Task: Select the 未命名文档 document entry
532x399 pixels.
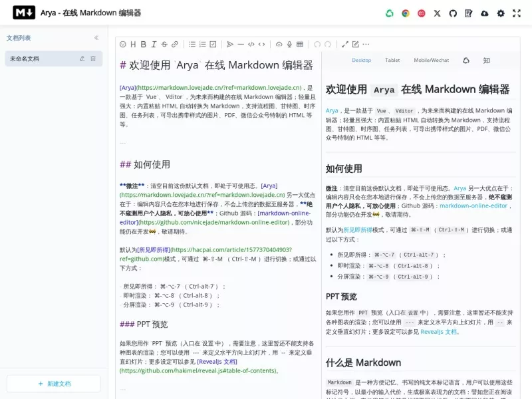Action: tap(54, 59)
